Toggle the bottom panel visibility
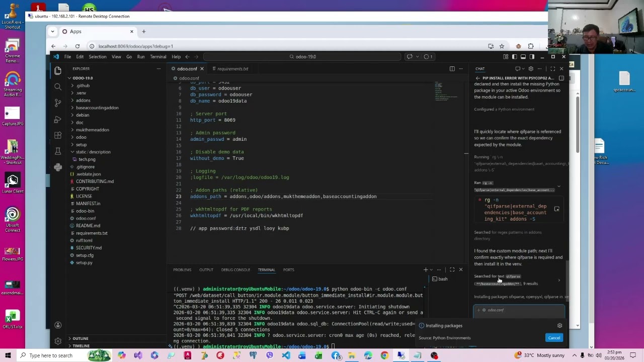This screenshot has width=644, height=362. pyautogui.click(x=523, y=57)
